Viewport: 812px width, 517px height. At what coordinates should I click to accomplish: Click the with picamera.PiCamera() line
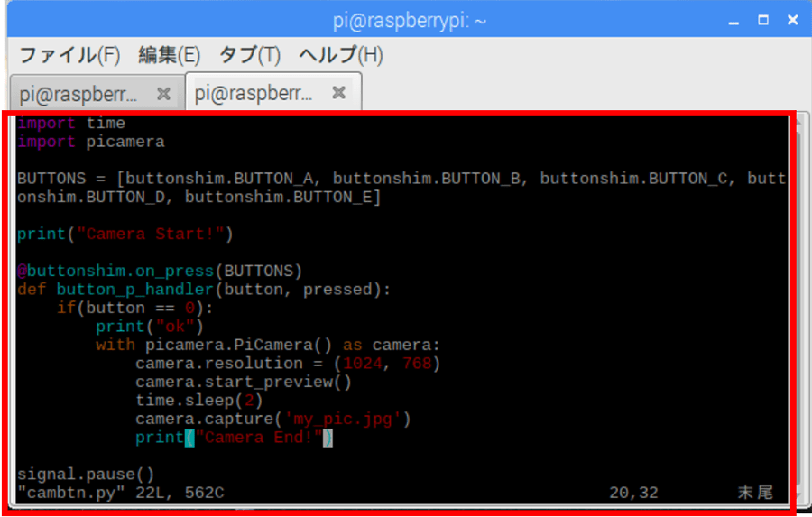tap(268, 345)
